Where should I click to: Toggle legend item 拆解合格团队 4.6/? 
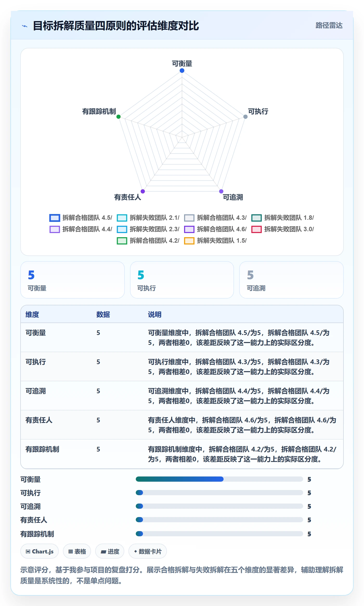(215, 229)
